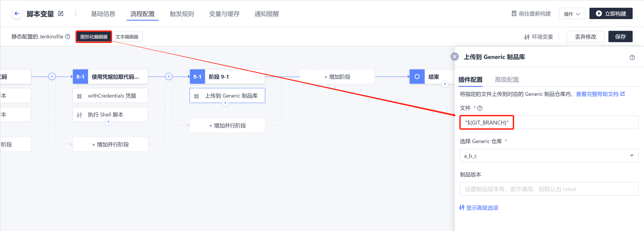Select the 图形化编辑器 mode
The height and width of the screenshot is (231, 644).
[x=94, y=37]
